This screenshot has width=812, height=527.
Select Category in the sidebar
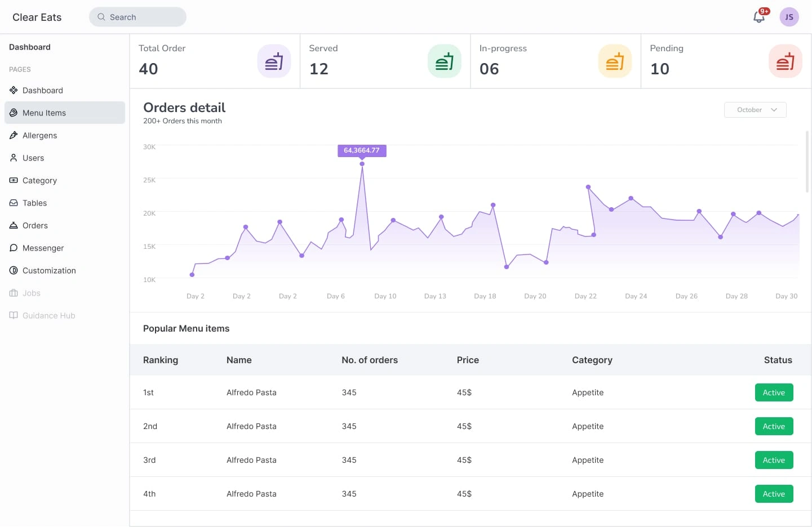65,180
